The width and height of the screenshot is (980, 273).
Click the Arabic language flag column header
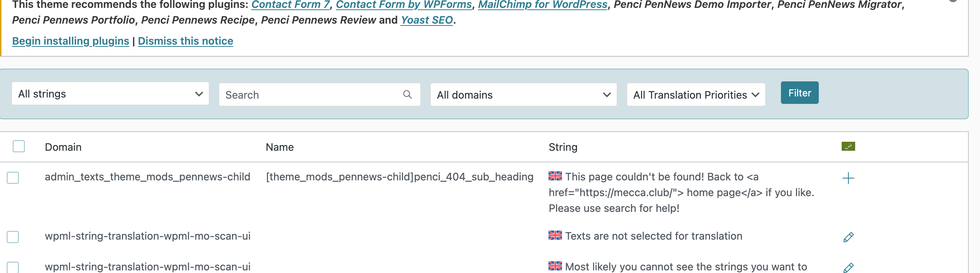point(848,146)
